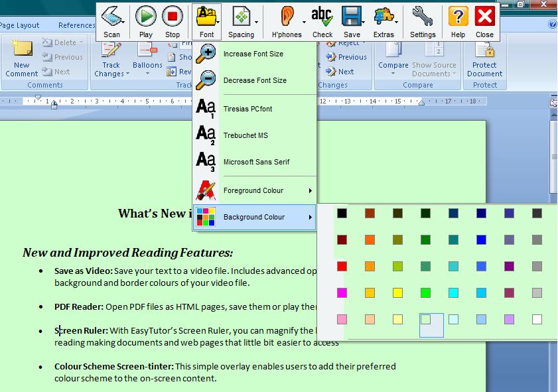Pick the black colour swatch

pos(342,214)
